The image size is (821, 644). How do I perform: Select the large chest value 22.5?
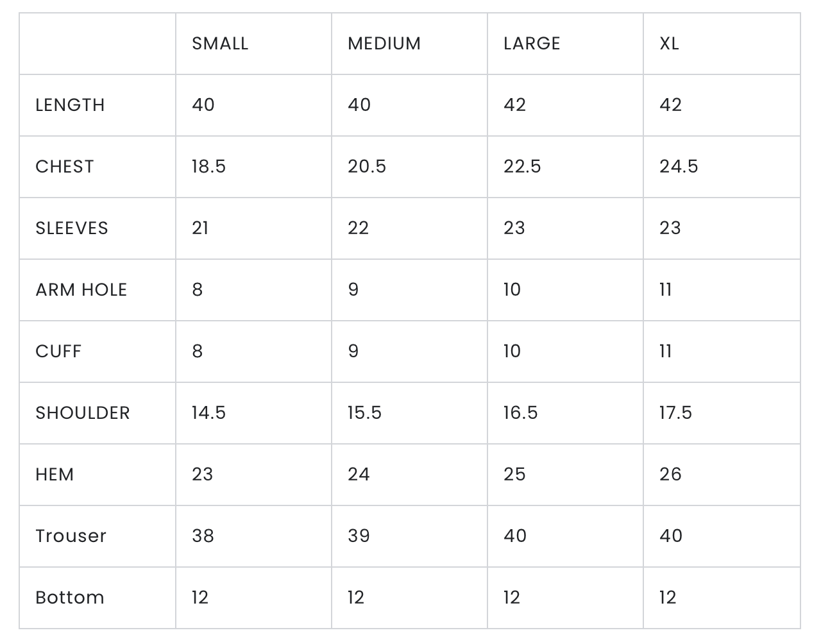click(522, 167)
